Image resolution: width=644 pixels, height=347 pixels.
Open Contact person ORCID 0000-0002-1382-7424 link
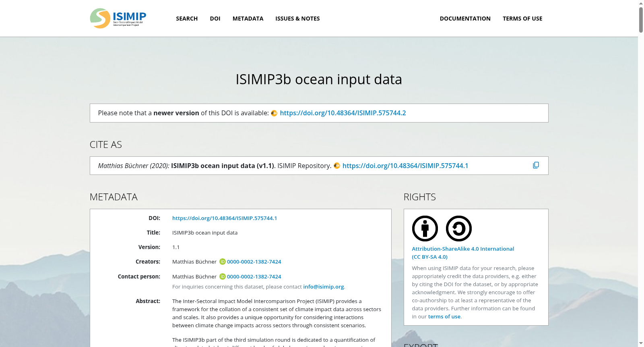(254, 276)
